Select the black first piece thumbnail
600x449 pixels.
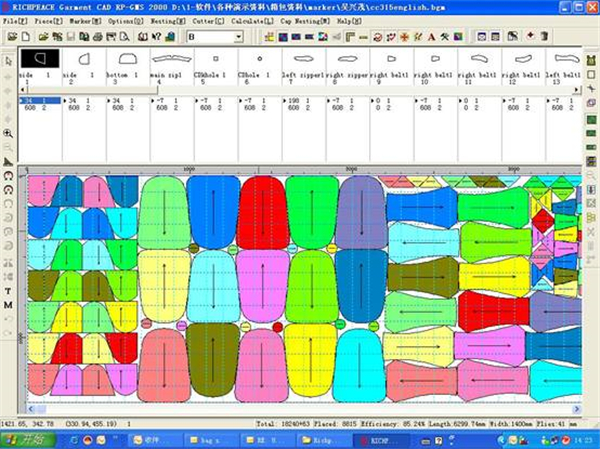(39, 61)
